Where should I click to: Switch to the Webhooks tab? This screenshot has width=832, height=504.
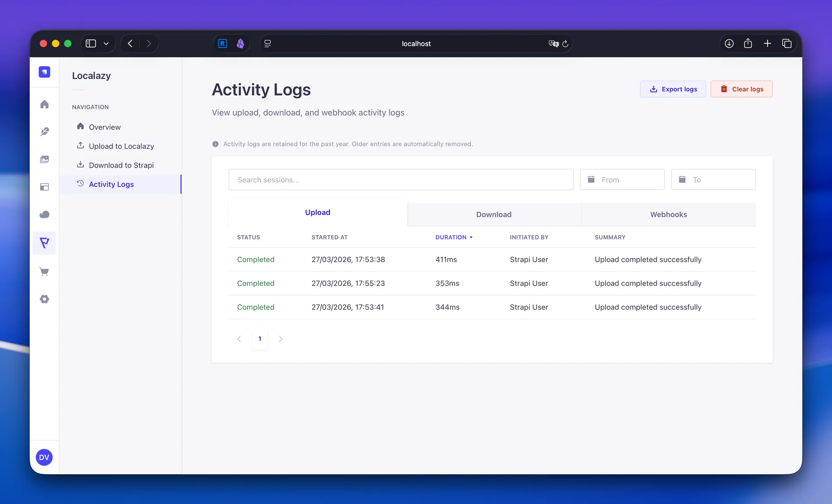(668, 215)
